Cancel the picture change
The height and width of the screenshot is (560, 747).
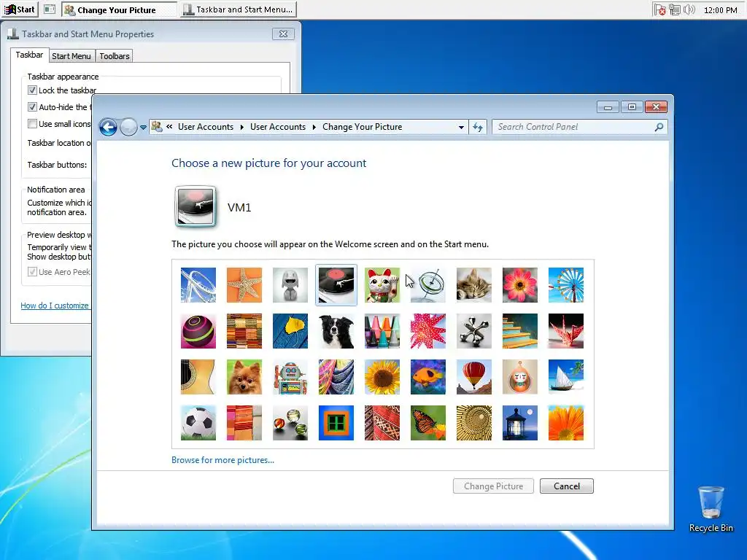coord(566,486)
